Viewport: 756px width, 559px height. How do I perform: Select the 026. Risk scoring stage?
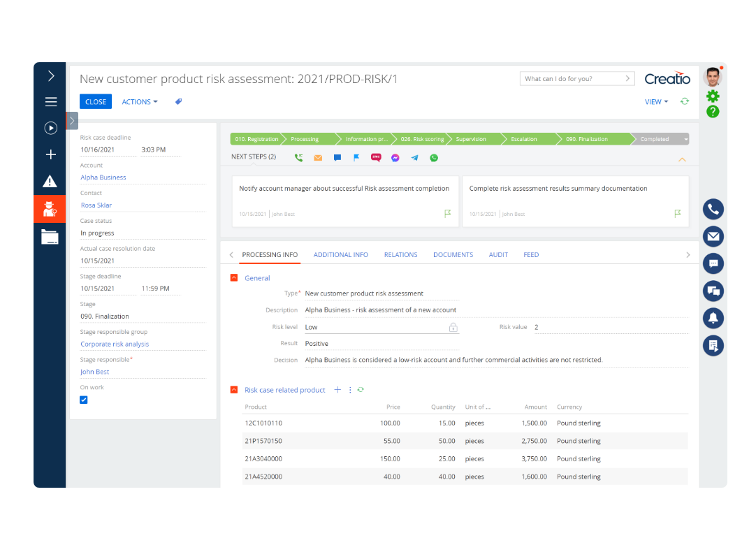pos(421,139)
